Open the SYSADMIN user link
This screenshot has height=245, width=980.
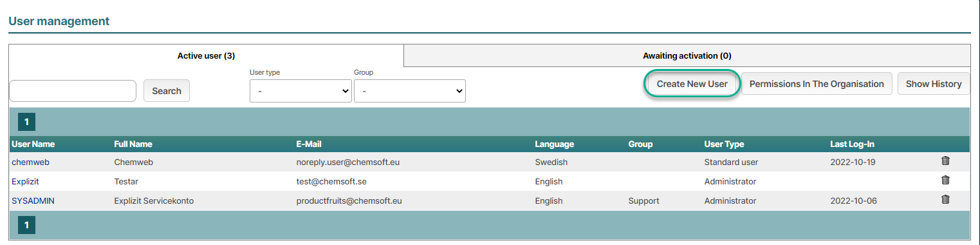[33, 201]
